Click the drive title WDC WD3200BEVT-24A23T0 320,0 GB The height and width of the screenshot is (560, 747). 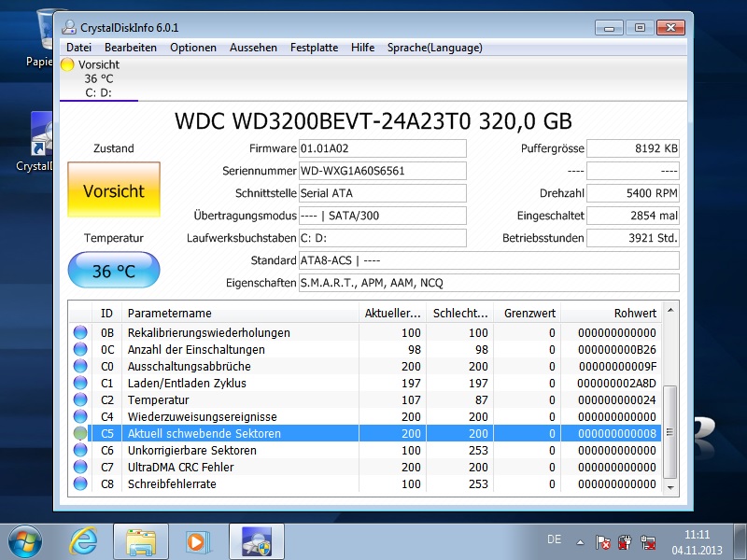(373, 121)
